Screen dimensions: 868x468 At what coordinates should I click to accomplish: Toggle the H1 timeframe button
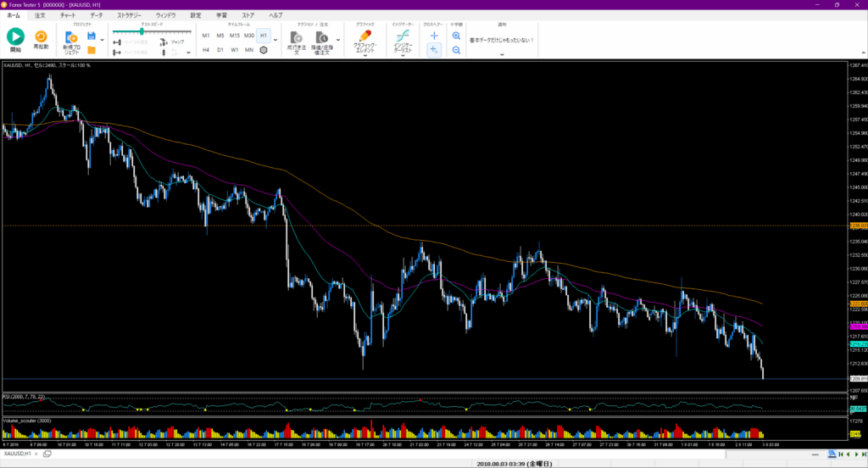[x=264, y=36]
